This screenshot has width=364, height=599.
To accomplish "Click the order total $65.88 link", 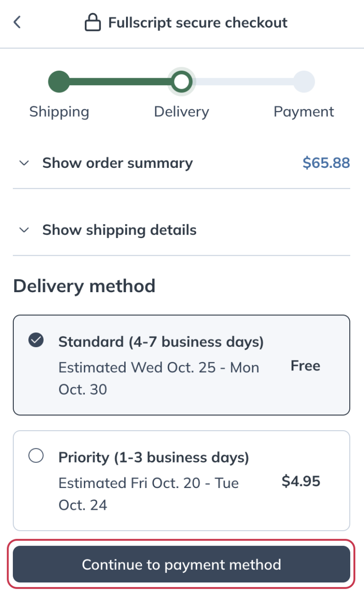I will pyautogui.click(x=326, y=163).
